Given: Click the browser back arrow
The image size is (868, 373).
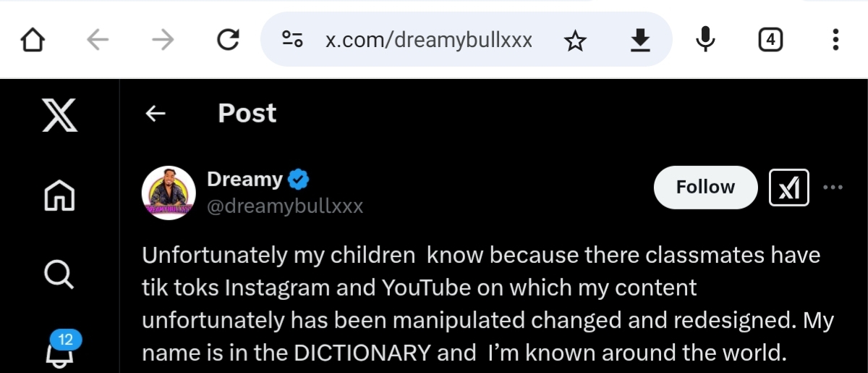Looking at the screenshot, I should coord(98,40).
